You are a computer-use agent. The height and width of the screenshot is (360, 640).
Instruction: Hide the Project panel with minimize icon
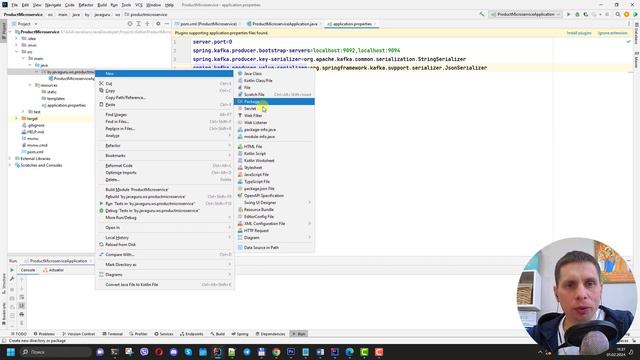point(167,24)
